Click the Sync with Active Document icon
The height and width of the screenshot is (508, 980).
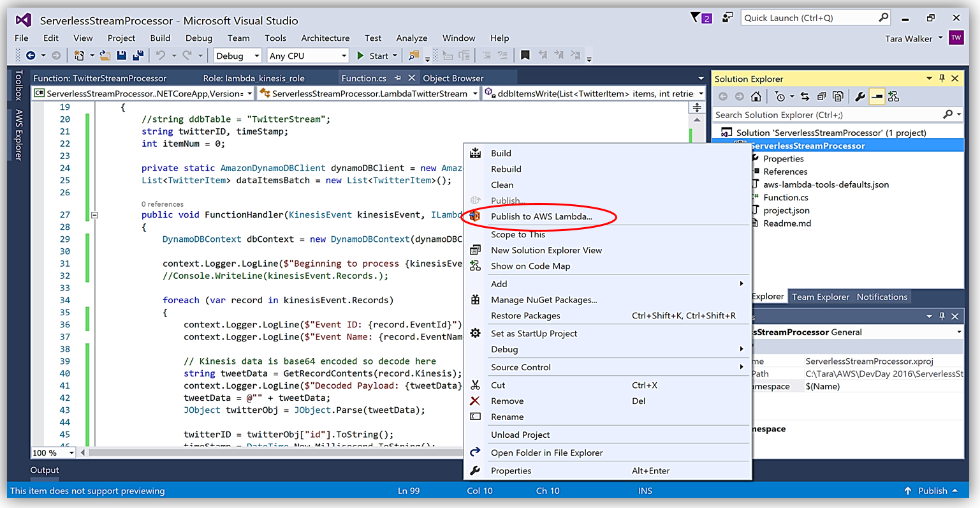805,96
